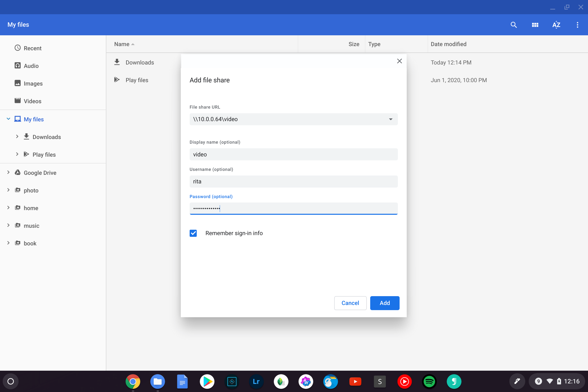
Task: Open the stylus tools icon in the tray
Action: pyautogui.click(x=517, y=381)
